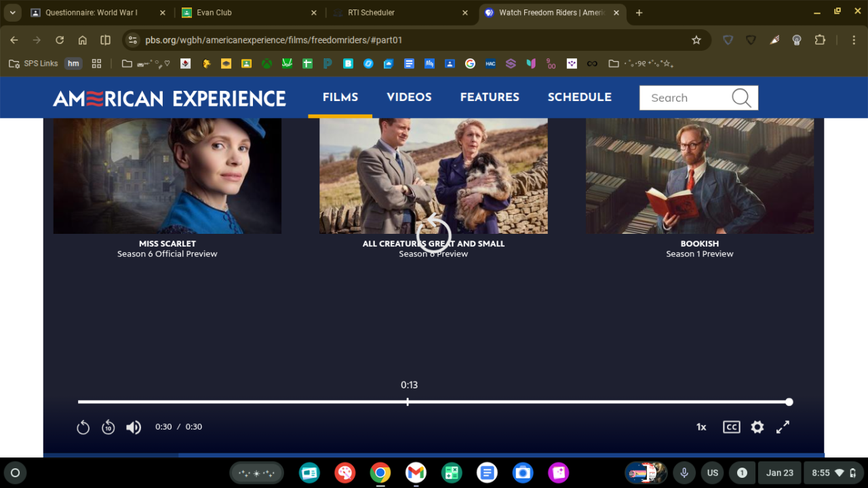Open the Google Docs bookmark
This screenshot has width=868, height=488.
point(409,64)
